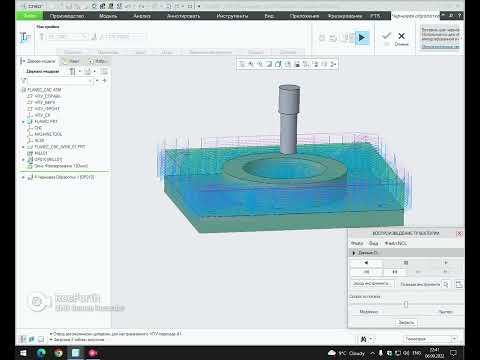Open the tree settings icon in Дерево модели header
This screenshot has height=360, width=480.
(x=72, y=71)
